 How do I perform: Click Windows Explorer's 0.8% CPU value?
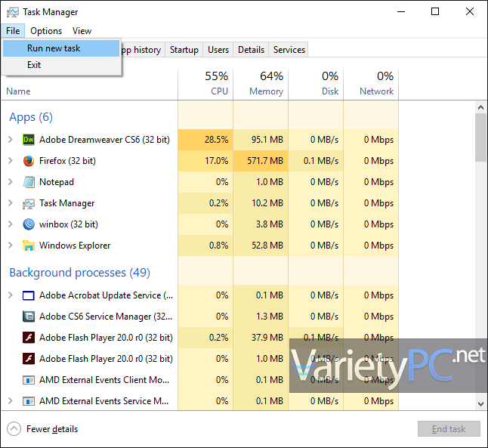218,246
